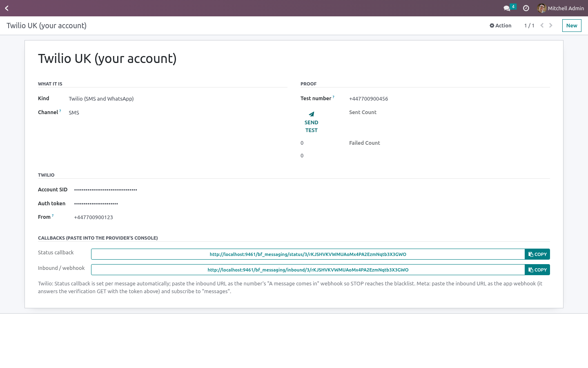Click the Kind value Twilio (SMS and WhatsApp)
Image resolution: width=588 pixels, height=368 pixels.
(x=101, y=99)
